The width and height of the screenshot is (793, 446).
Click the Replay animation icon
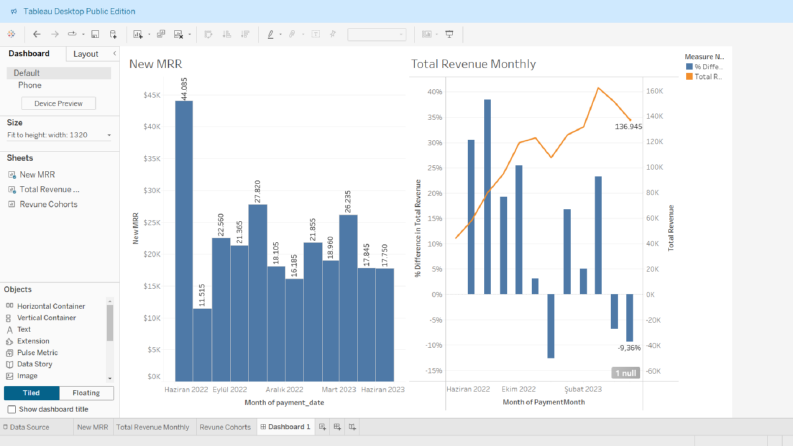point(72,34)
